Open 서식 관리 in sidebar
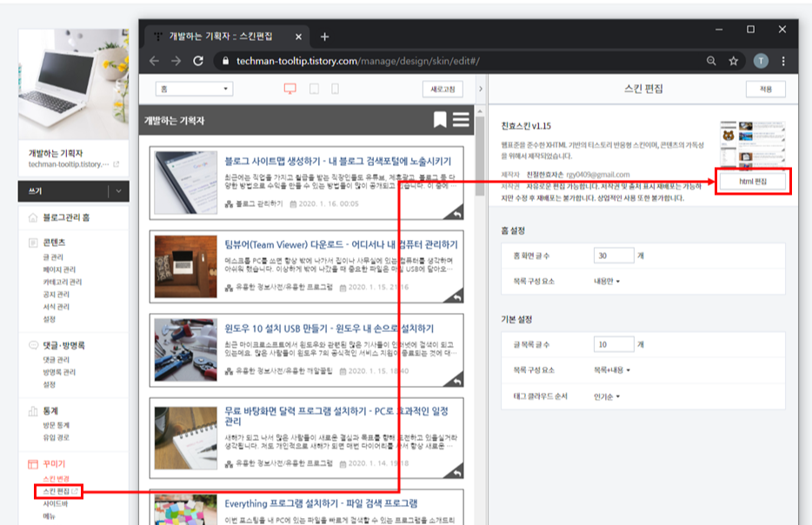The height and width of the screenshot is (525, 812). tap(56, 307)
